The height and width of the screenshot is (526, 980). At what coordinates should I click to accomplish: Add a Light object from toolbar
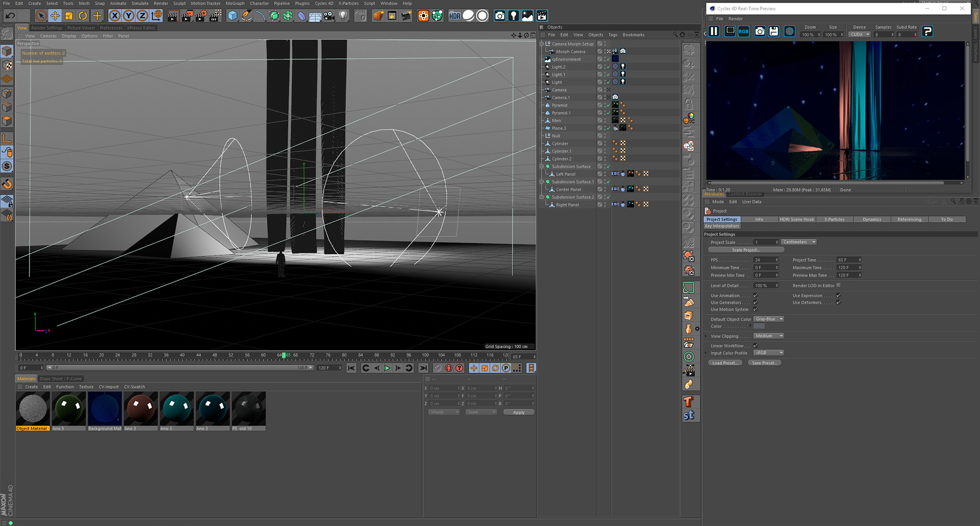tap(343, 16)
